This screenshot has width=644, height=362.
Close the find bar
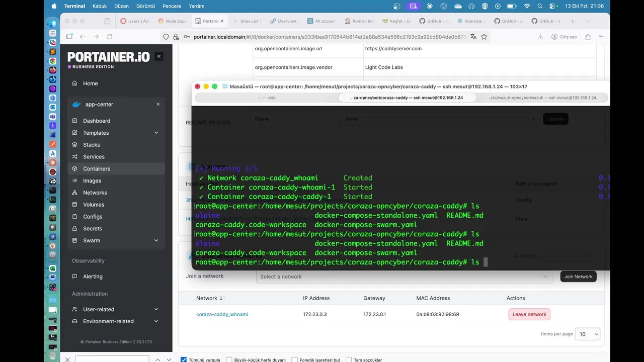click(67, 359)
